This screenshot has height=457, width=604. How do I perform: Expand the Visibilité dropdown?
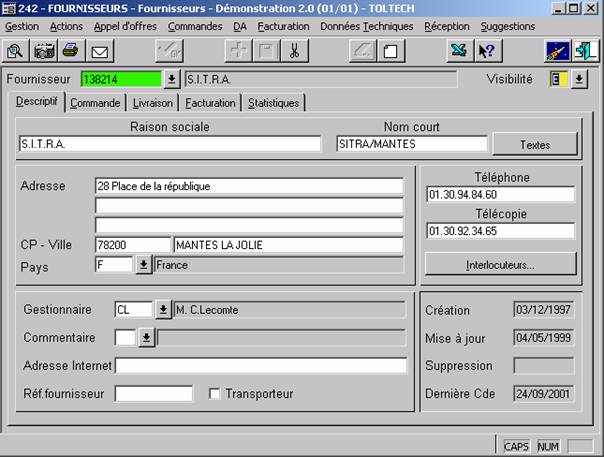click(x=578, y=79)
